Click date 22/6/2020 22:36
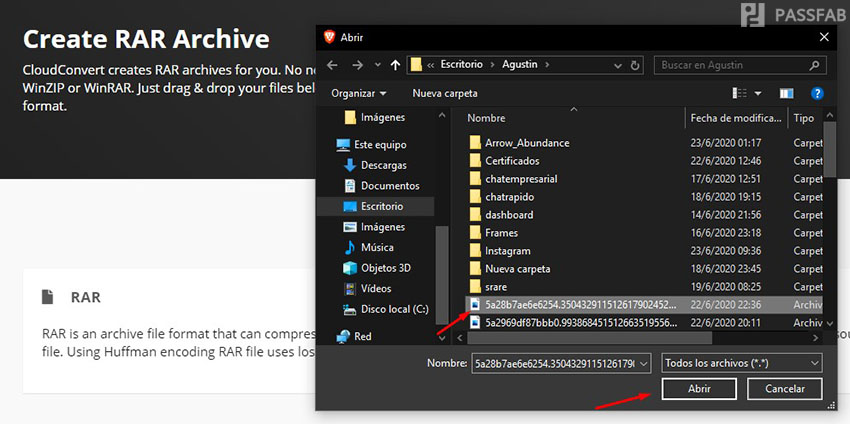Viewport: 850px width, 424px height. [x=725, y=305]
